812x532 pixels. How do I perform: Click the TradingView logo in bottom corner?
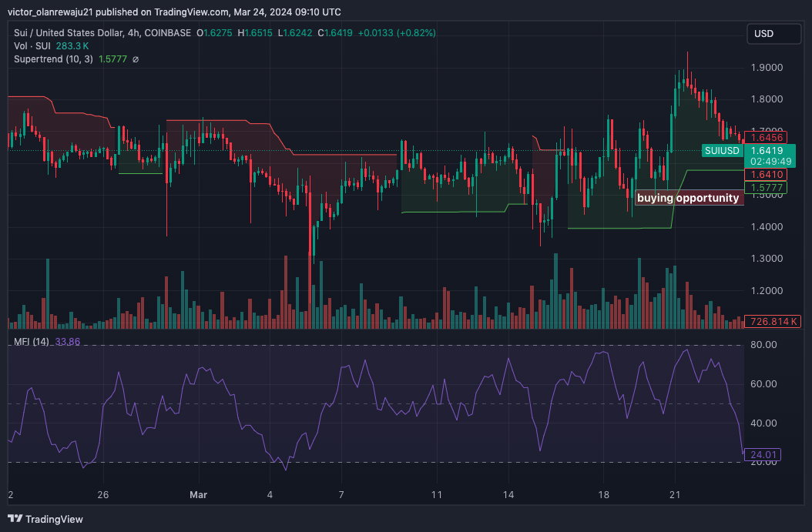(x=45, y=519)
